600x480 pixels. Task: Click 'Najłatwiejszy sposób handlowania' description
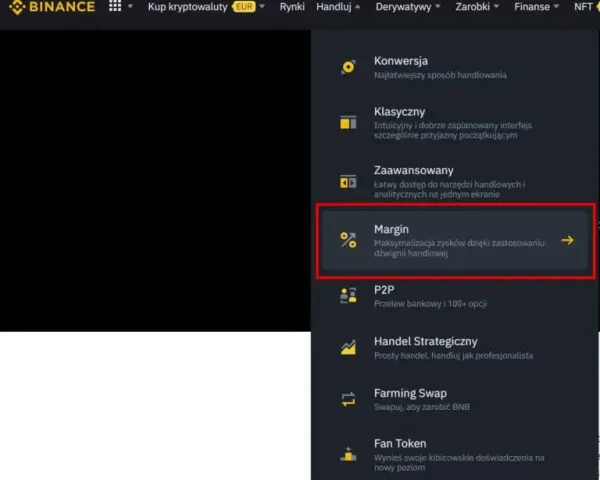[440, 75]
